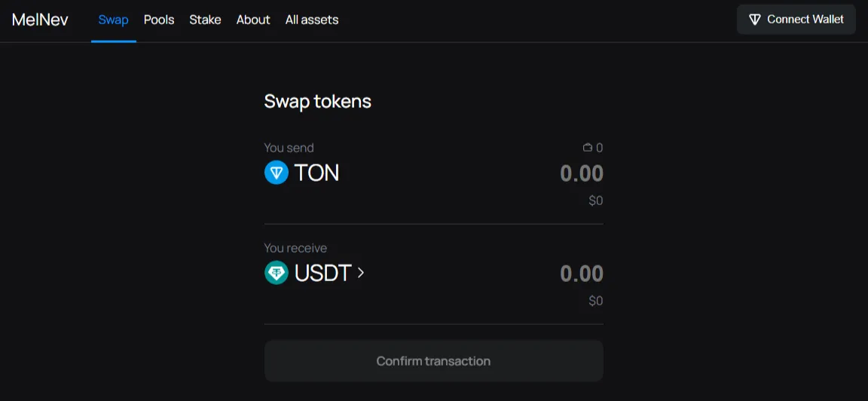868x401 pixels.
Task: Click the Connect Wallet button
Action: tap(796, 20)
